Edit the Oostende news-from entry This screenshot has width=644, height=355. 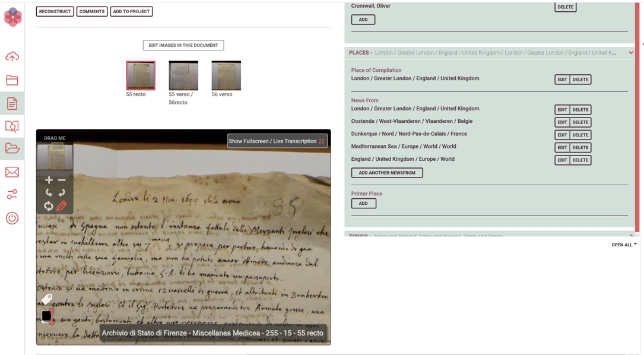click(562, 122)
